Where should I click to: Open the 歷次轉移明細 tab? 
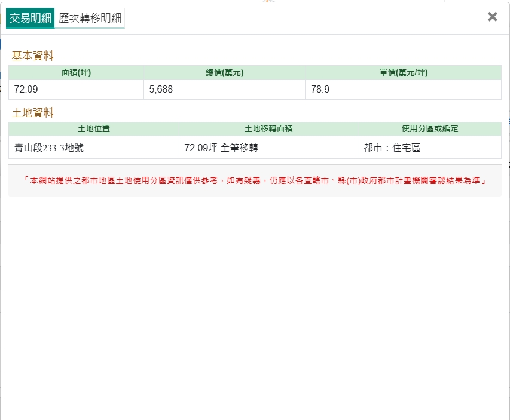pyautogui.click(x=90, y=19)
